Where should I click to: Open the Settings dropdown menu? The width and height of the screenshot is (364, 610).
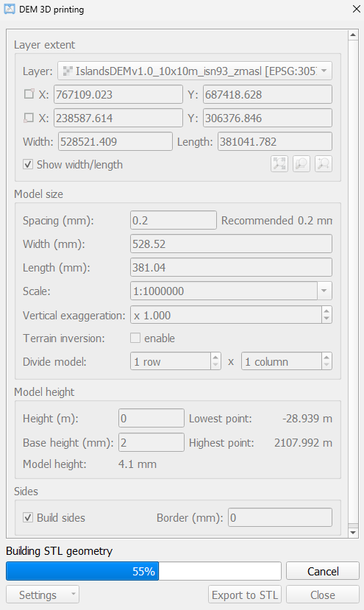coord(43,595)
